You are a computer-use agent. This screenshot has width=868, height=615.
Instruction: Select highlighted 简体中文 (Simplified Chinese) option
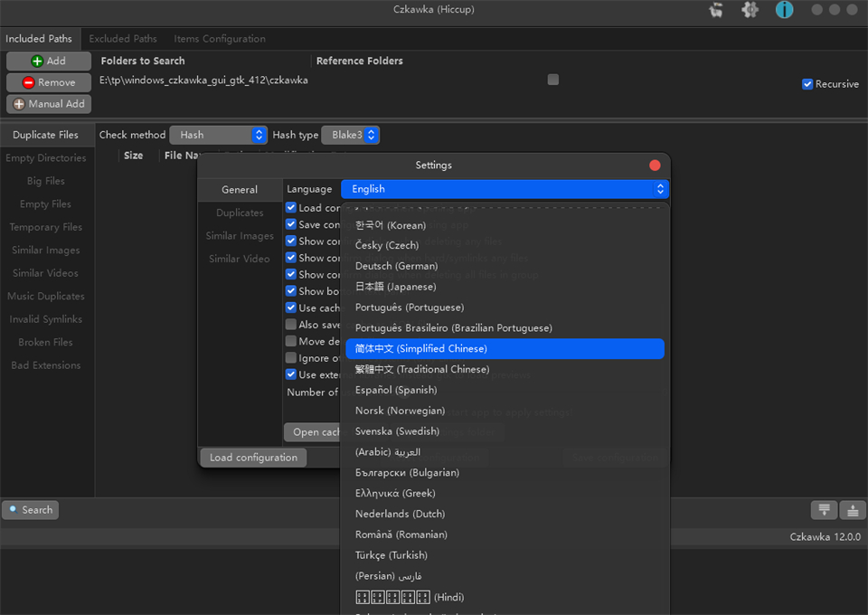[505, 349]
